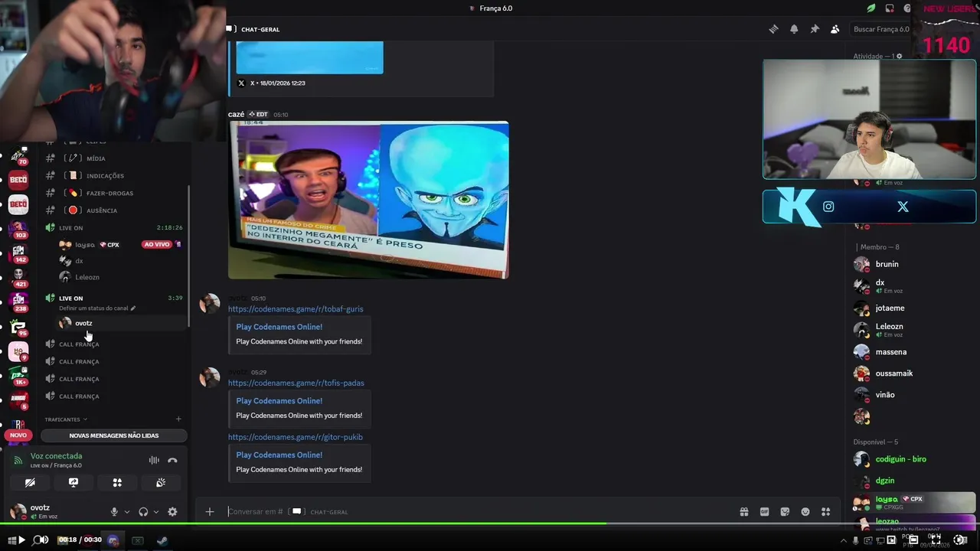Collapse the TRAFICANTES category

tap(66, 419)
